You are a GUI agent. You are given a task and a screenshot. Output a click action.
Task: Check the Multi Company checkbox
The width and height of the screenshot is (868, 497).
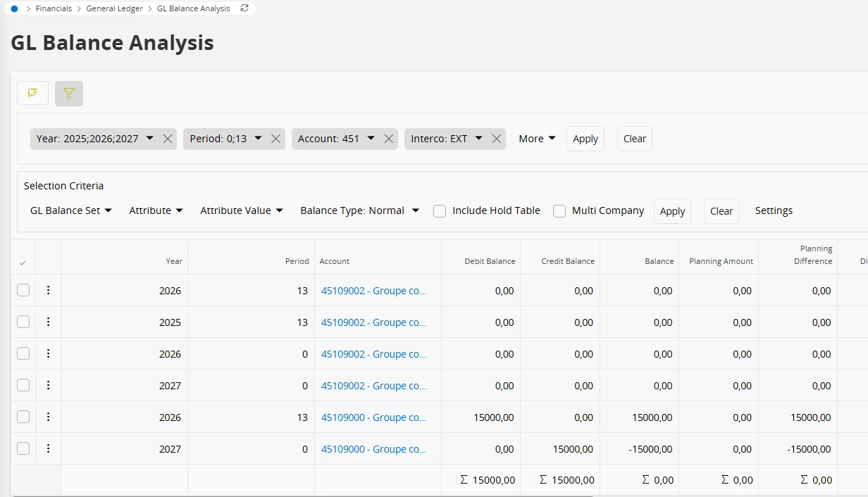559,211
